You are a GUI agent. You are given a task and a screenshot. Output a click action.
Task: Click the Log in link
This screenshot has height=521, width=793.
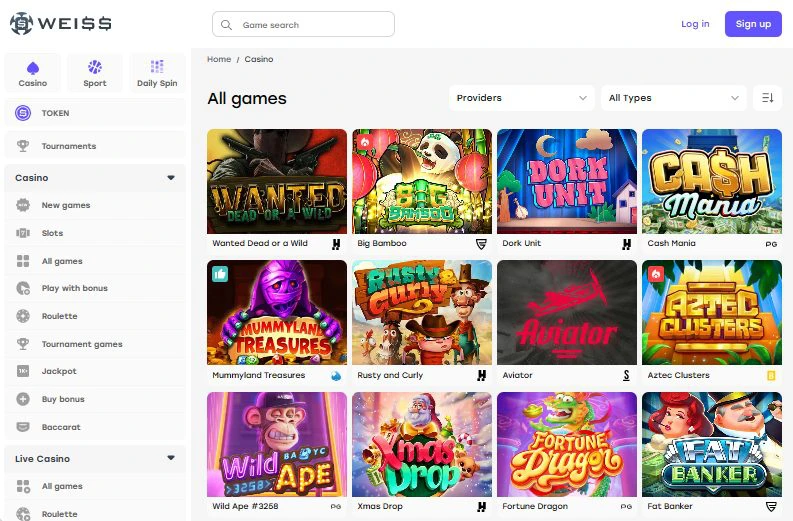pos(695,24)
